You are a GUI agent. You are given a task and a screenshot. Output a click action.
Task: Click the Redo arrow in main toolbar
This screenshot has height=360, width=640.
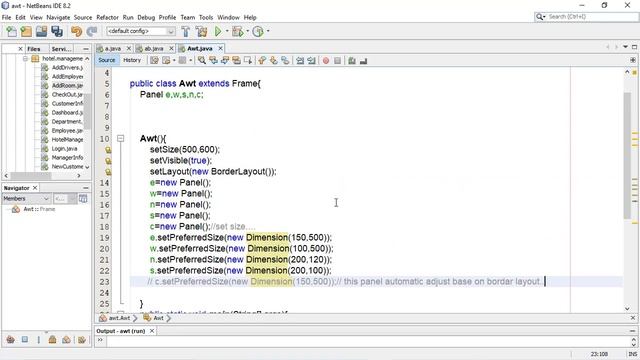click(x=92, y=31)
